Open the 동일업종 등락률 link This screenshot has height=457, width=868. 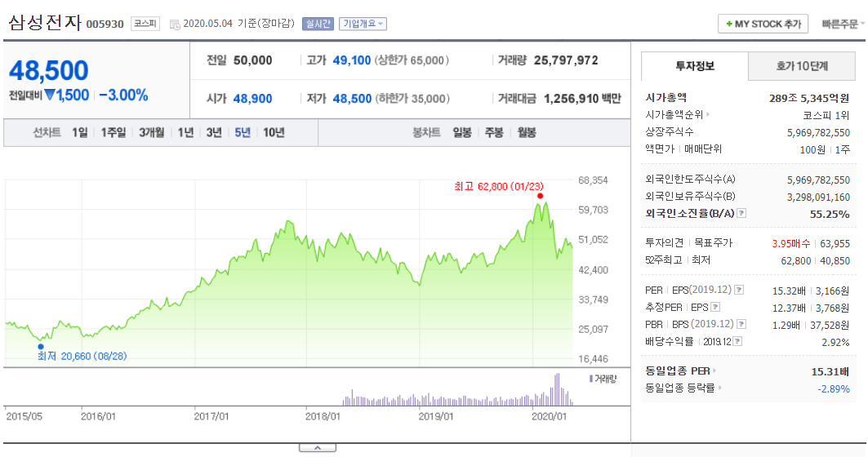680,388
